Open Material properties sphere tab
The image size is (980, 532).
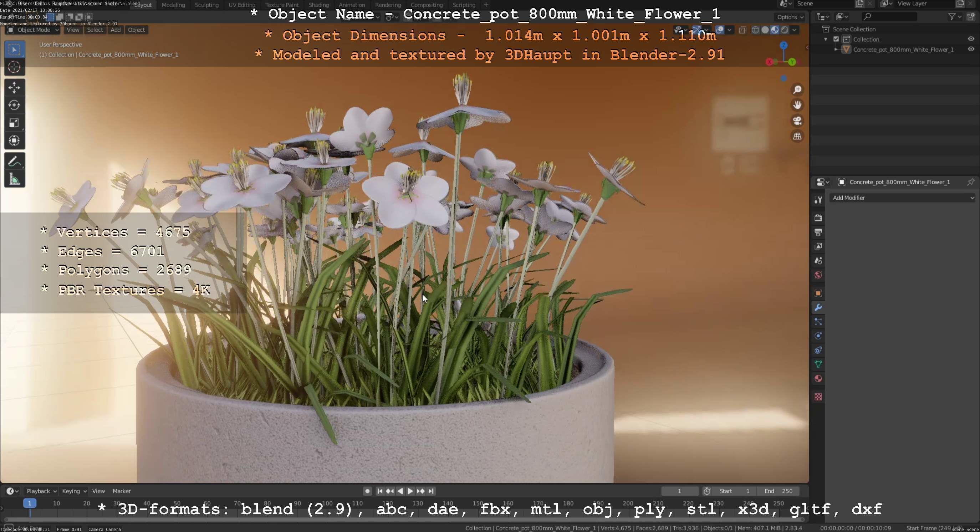coord(818,379)
